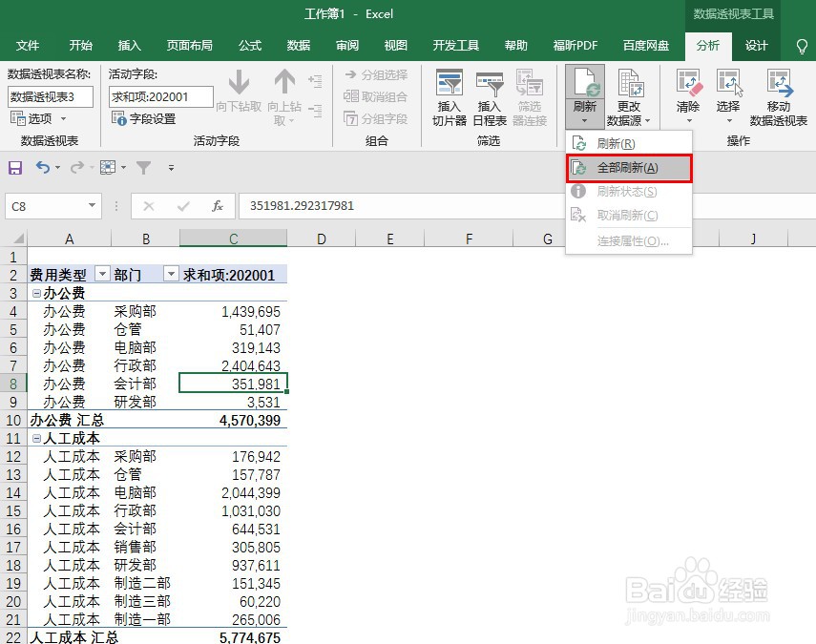
Task: Open the 费用类型 filter dropdown
Action: pyautogui.click(x=103, y=274)
